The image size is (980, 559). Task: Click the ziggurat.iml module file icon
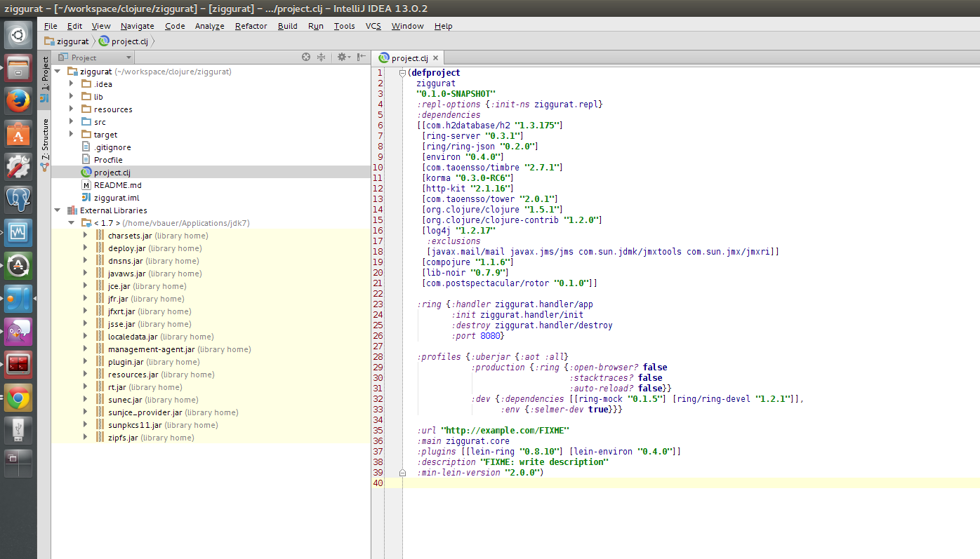[x=86, y=197]
